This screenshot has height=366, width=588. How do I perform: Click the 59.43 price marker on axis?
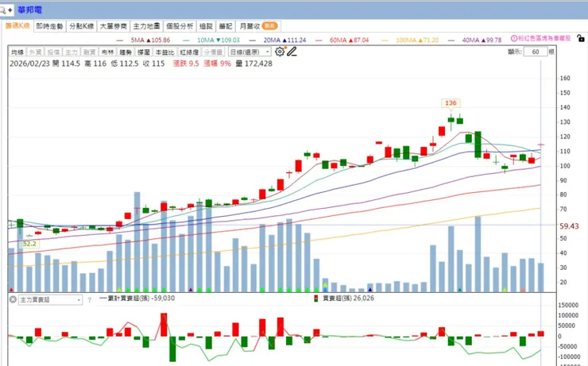pyautogui.click(x=569, y=226)
